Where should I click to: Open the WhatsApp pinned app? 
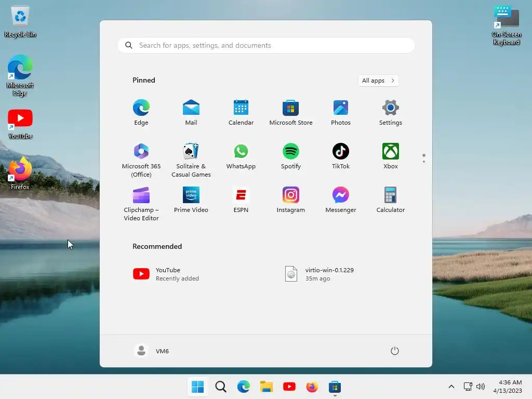click(241, 156)
